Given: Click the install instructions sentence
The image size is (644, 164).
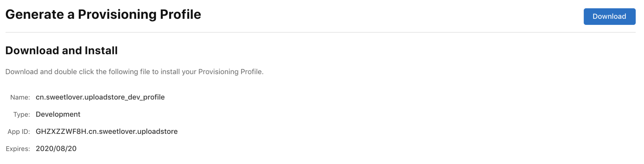Looking at the screenshot, I should (134, 72).
